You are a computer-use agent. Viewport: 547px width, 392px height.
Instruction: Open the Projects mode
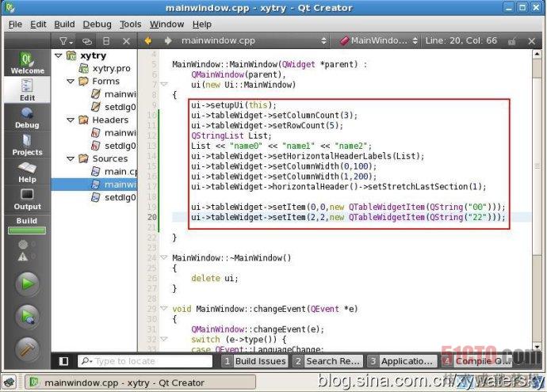(27, 144)
